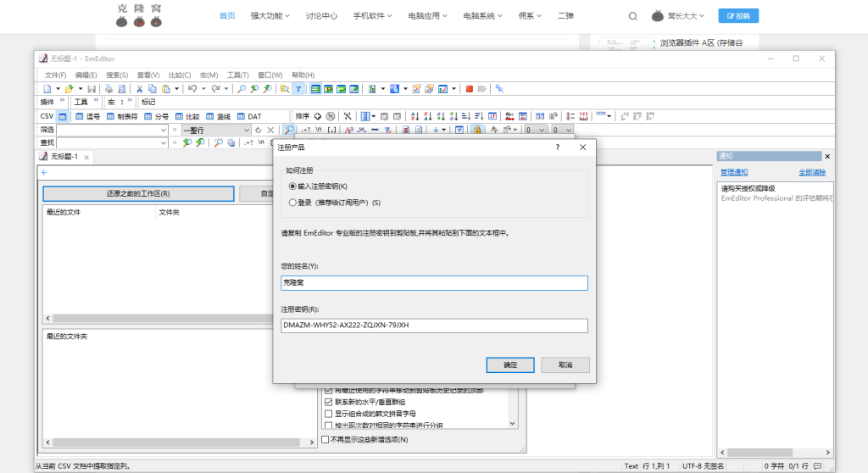Check 不再显示这些新增选项(N) checkbox

coord(325,439)
